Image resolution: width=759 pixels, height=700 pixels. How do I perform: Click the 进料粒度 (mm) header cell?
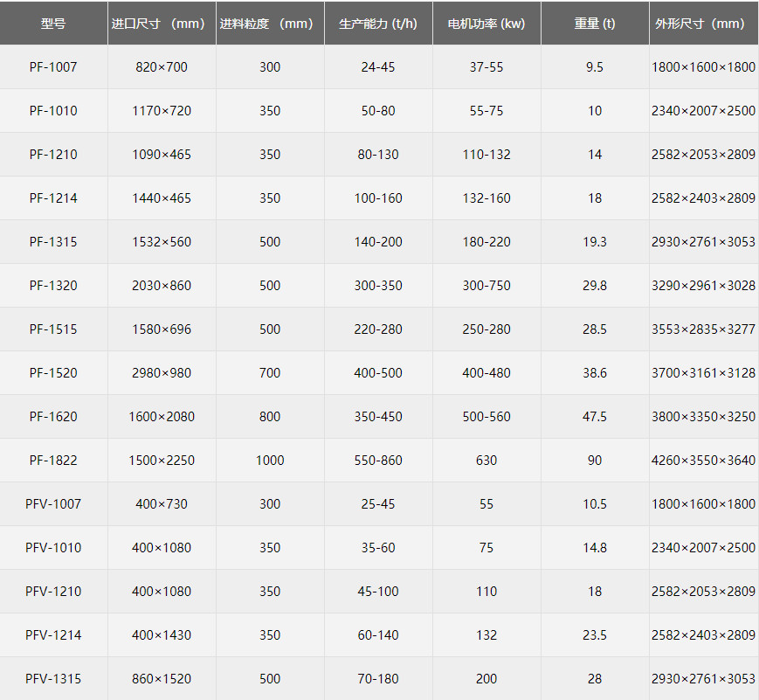click(x=270, y=24)
